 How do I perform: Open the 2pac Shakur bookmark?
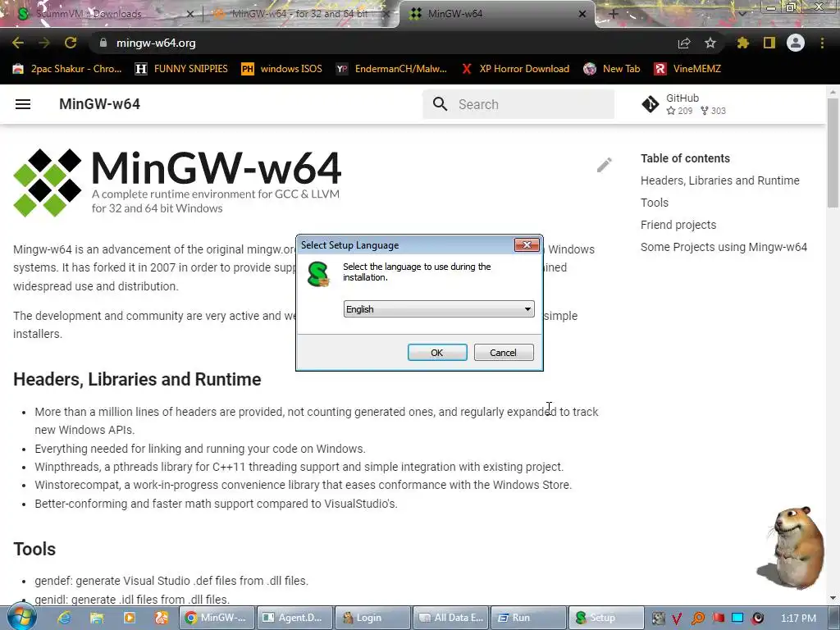pos(67,69)
